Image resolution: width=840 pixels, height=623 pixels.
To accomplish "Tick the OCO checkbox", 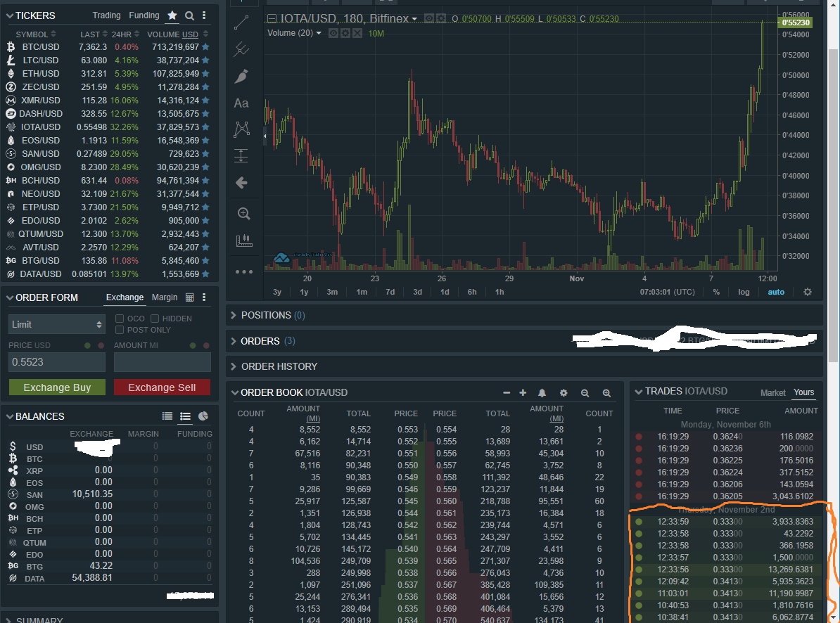I will pos(120,319).
